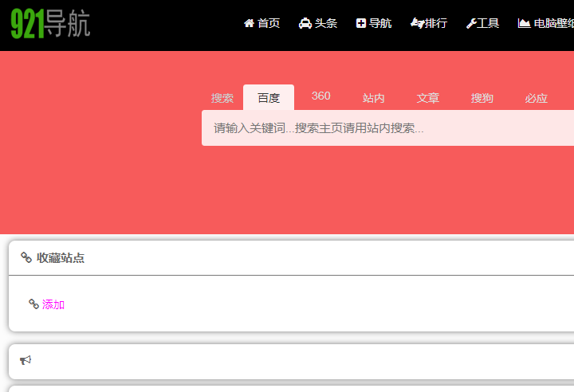Click the 收藏站点 panel heading
The image size is (574, 392).
click(61, 257)
